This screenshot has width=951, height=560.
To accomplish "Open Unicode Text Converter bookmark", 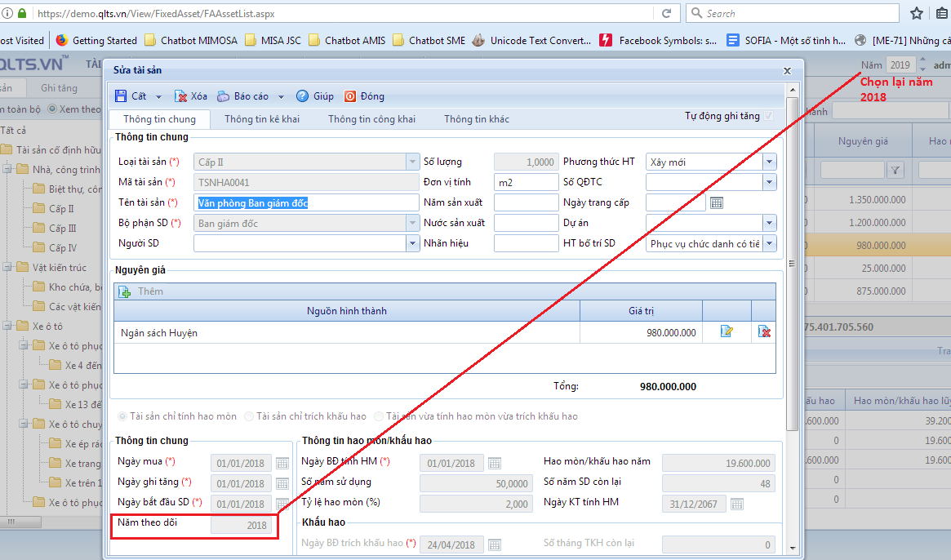I will (x=531, y=40).
